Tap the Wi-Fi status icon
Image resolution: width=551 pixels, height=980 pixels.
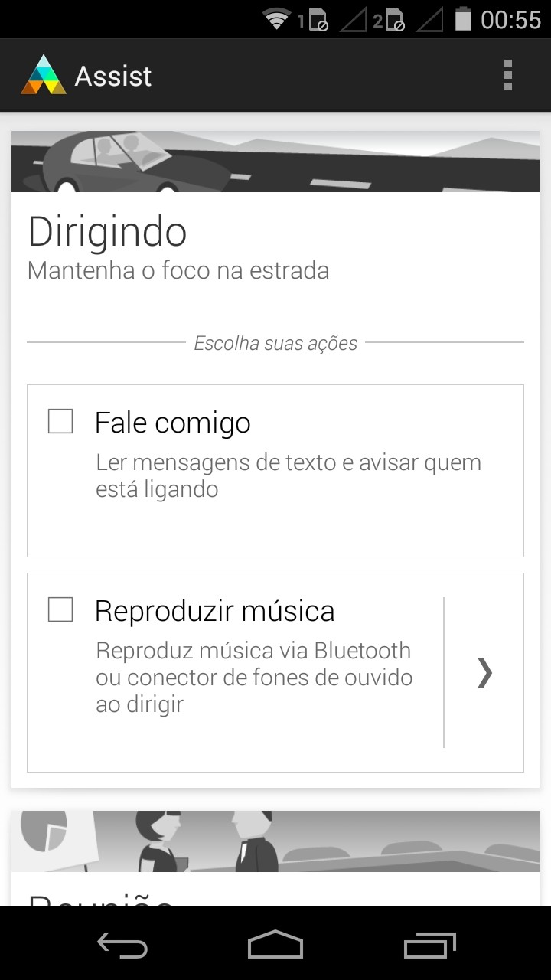click(276, 18)
